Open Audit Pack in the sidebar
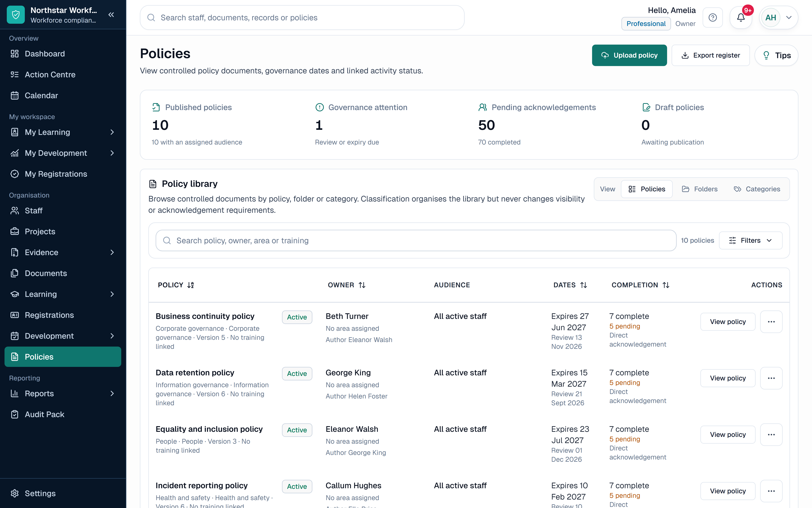 (63, 414)
